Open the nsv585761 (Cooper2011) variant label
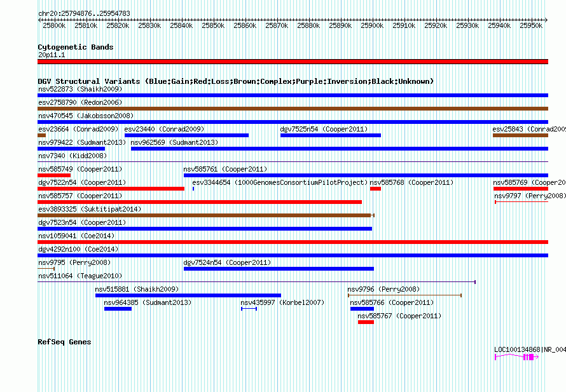Image resolution: width=566 pixels, height=392 pixels. point(225,169)
